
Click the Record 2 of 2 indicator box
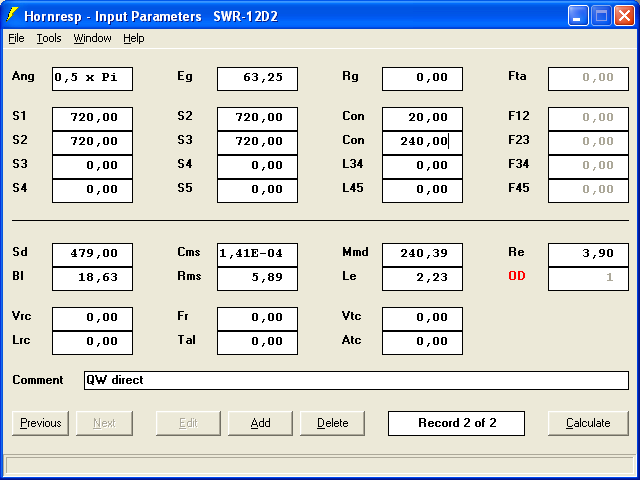point(456,423)
